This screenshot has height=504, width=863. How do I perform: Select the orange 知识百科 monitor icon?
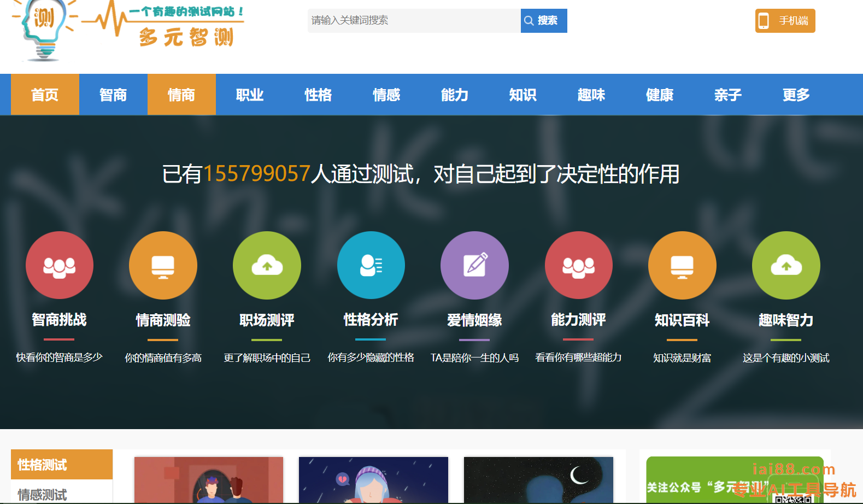click(x=682, y=266)
